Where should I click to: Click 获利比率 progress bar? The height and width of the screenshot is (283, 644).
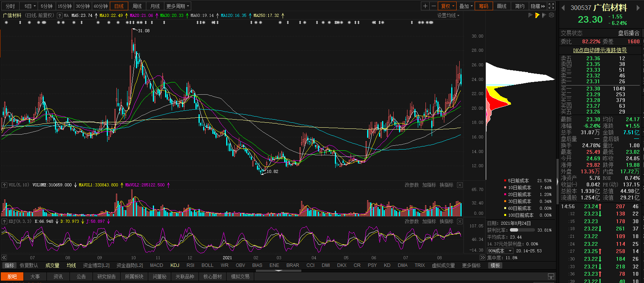point(522,230)
